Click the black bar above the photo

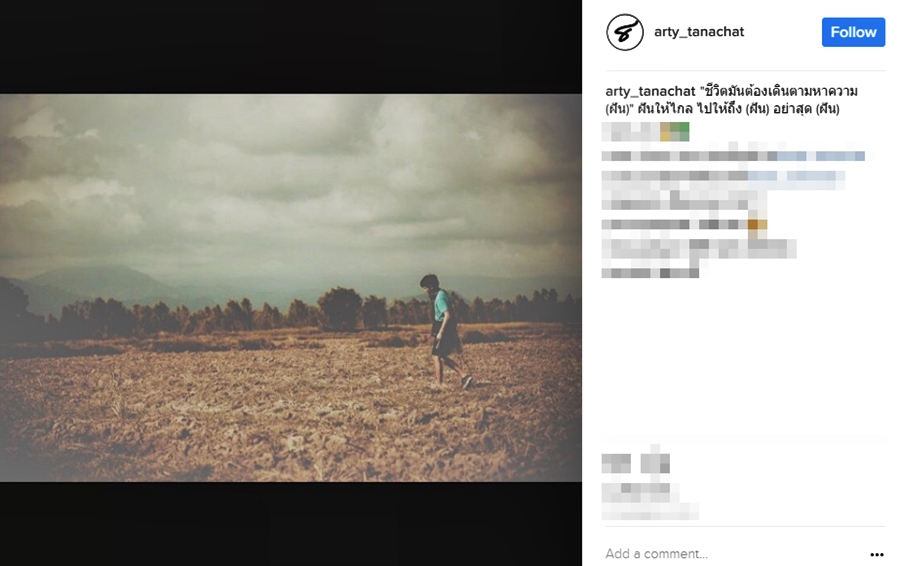(x=290, y=46)
